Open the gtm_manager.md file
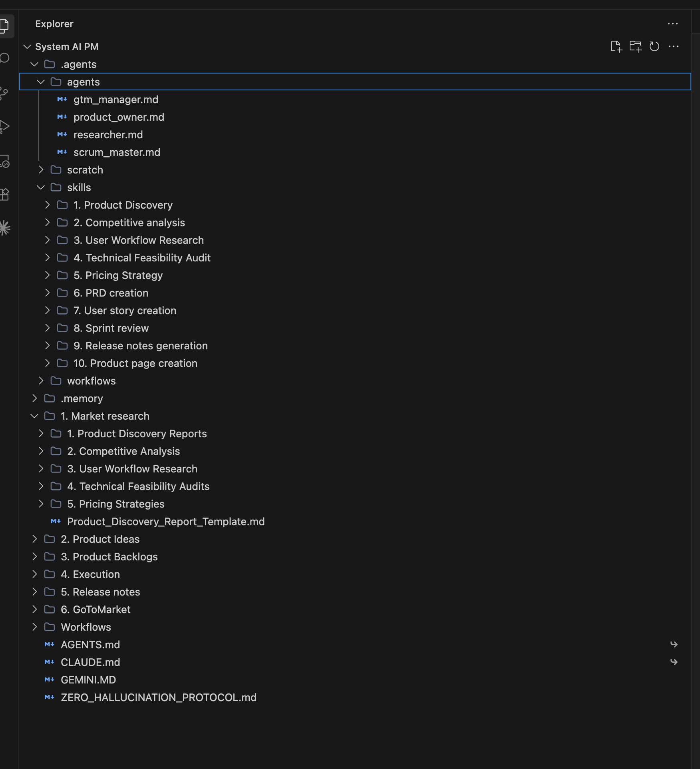Screen dimensions: 700x769 pyautogui.click(x=115, y=99)
